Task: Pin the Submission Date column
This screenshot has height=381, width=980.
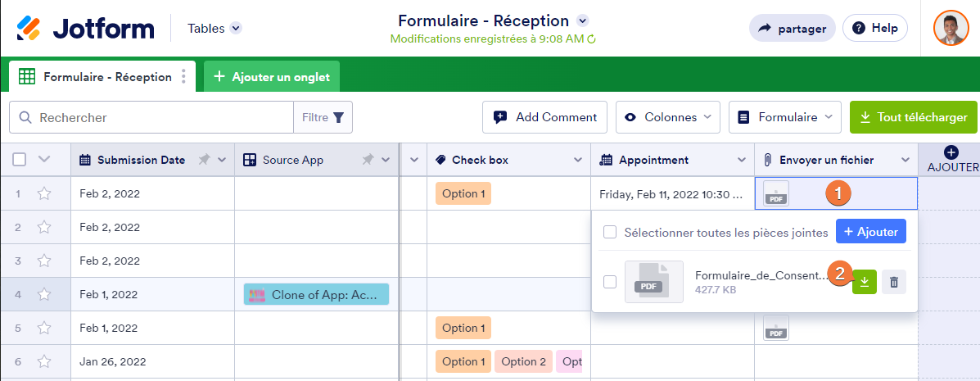Action: coord(204,160)
